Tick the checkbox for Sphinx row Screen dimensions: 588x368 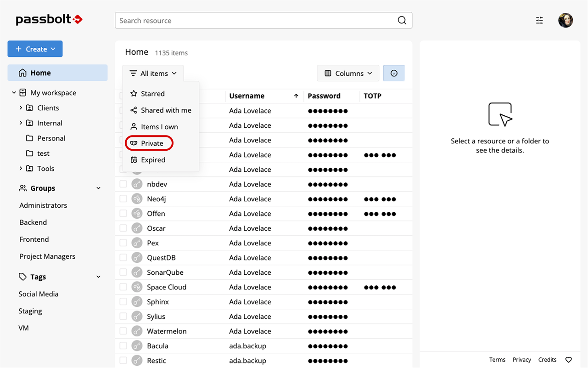coord(123,301)
